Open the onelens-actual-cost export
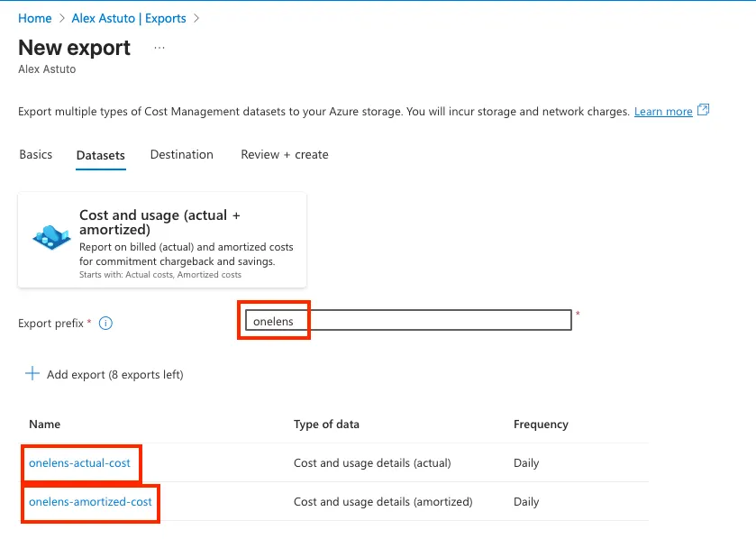 pos(79,463)
